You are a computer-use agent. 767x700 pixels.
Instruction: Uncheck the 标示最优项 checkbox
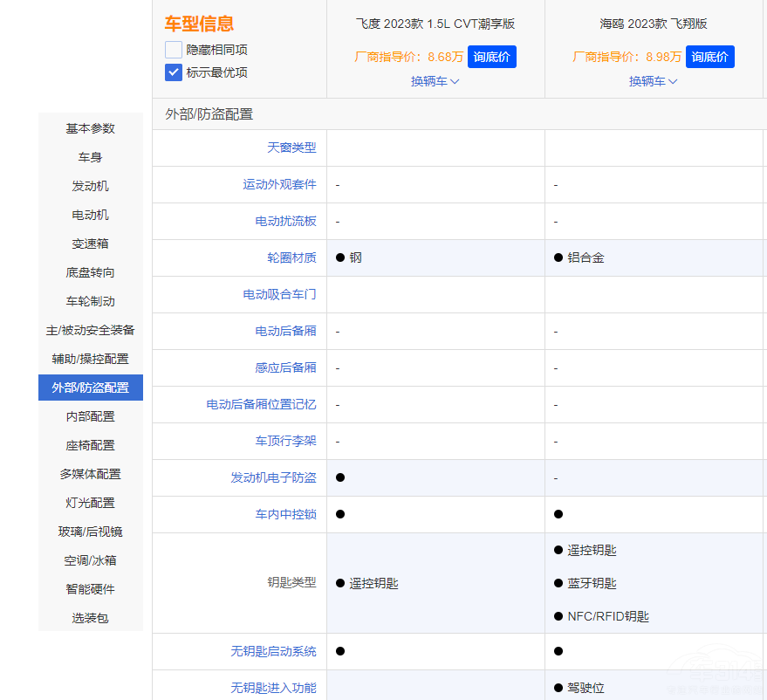click(173, 72)
